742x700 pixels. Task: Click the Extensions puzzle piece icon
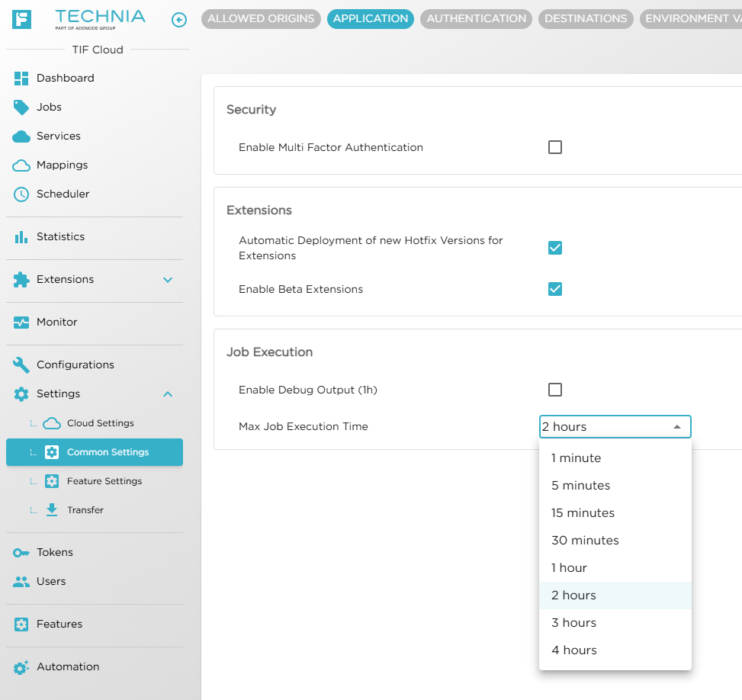click(21, 280)
